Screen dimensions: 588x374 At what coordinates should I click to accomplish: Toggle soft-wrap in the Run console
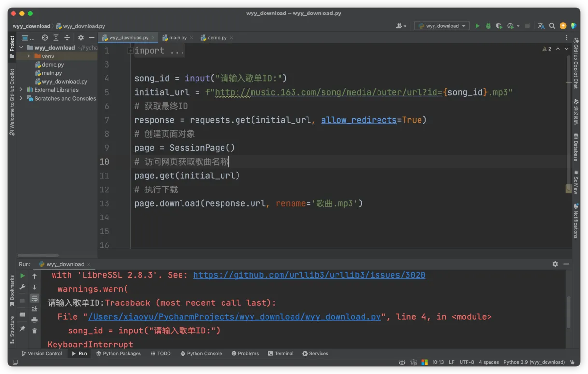[34, 299]
